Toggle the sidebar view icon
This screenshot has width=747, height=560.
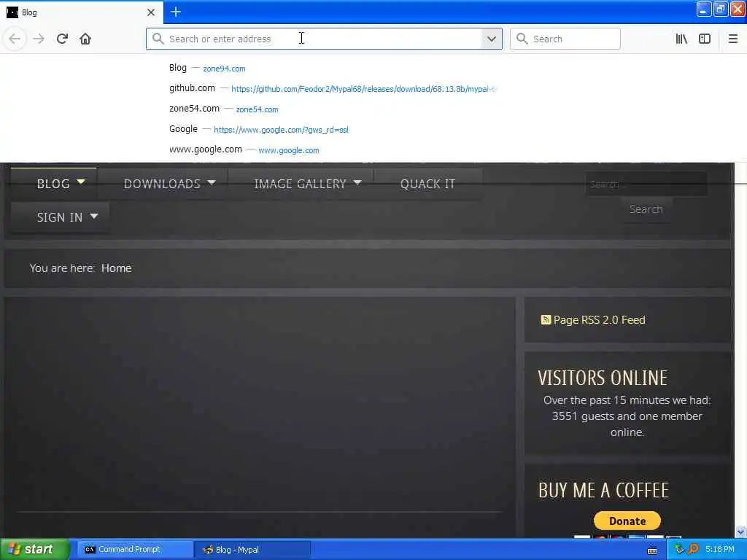pos(705,39)
